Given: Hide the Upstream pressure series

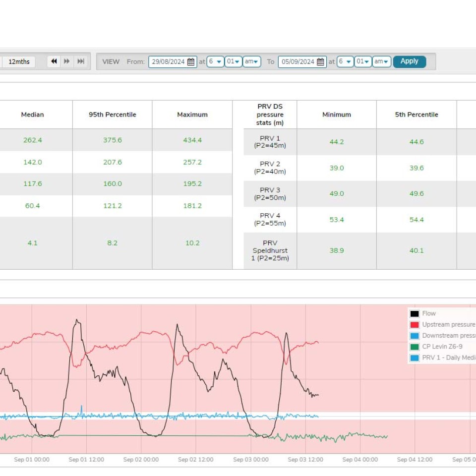Looking at the screenshot, I should tap(443, 325).
